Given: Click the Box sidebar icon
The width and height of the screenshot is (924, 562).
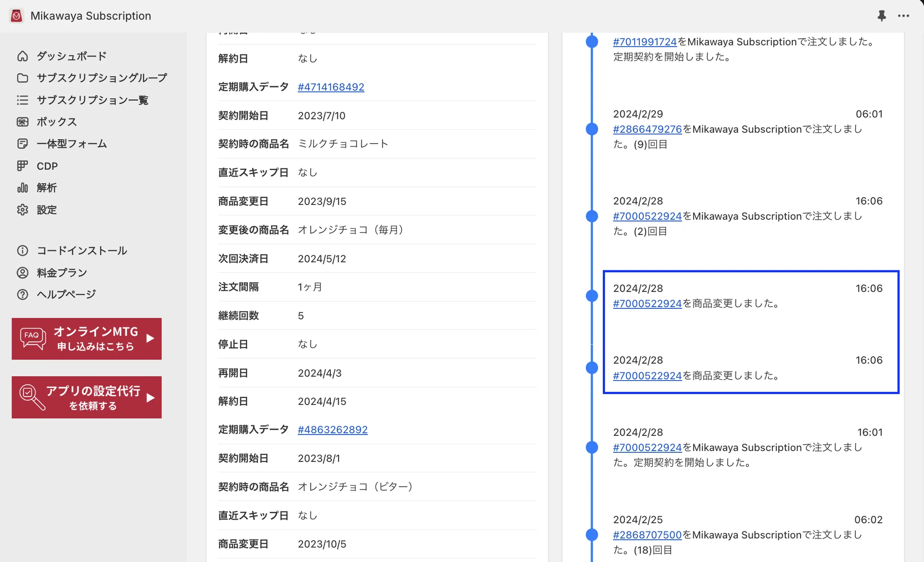Looking at the screenshot, I should [x=23, y=122].
